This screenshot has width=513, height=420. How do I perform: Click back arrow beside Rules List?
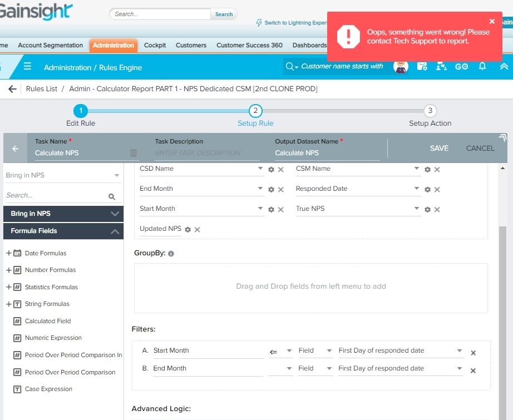tap(12, 89)
